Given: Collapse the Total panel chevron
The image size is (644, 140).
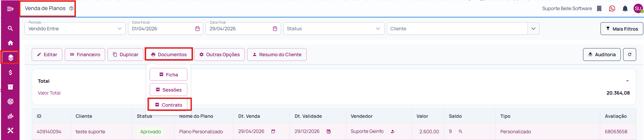Looking at the screenshot, I should click(627, 81).
